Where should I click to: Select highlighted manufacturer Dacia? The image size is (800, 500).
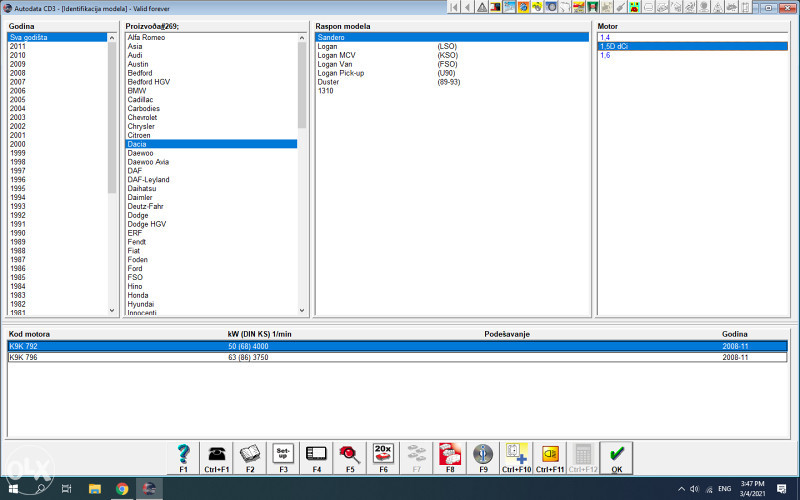pyautogui.click(x=211, y=144)
